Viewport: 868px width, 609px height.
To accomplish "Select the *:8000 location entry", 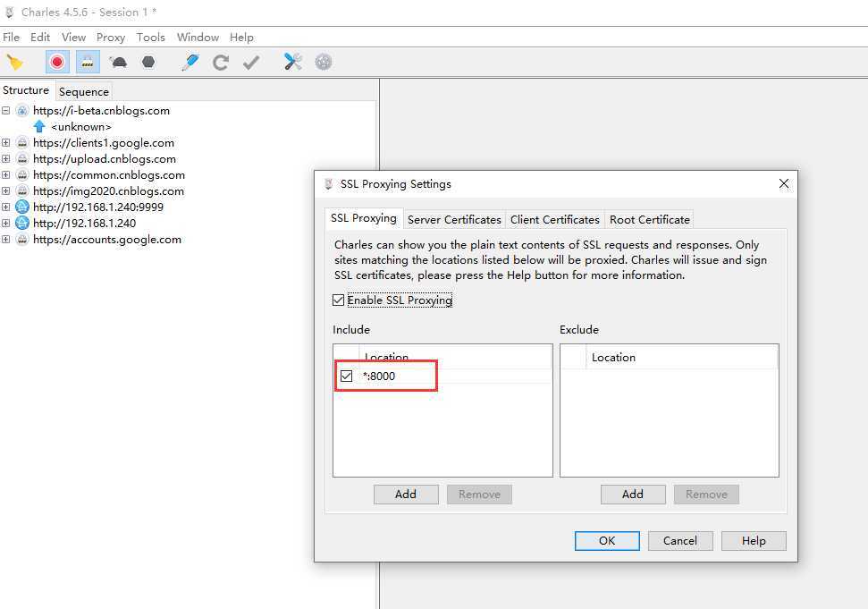I will 442,376.
